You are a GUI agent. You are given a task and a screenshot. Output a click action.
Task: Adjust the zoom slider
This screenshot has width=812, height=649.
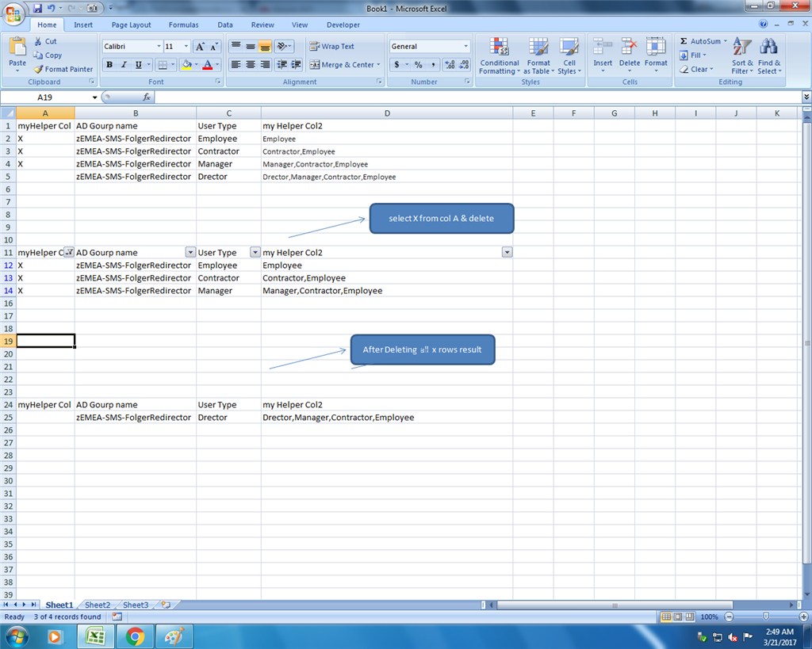(766, 617)
